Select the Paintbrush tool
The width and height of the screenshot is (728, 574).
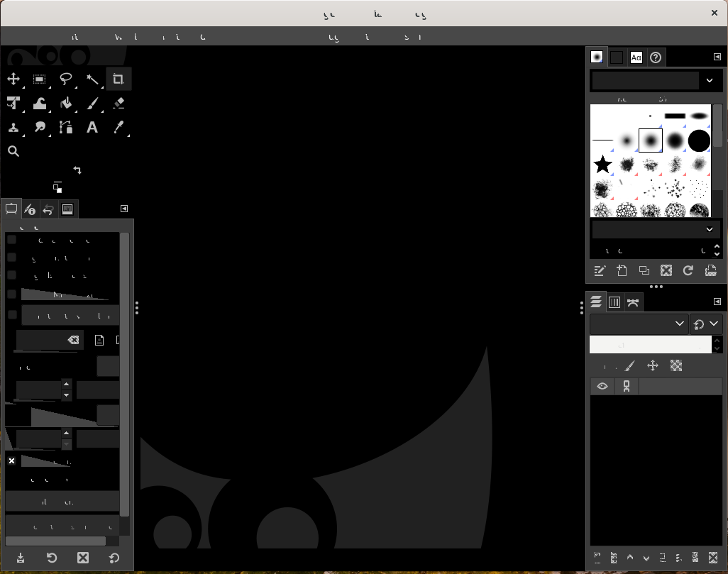tap(92, 104)
